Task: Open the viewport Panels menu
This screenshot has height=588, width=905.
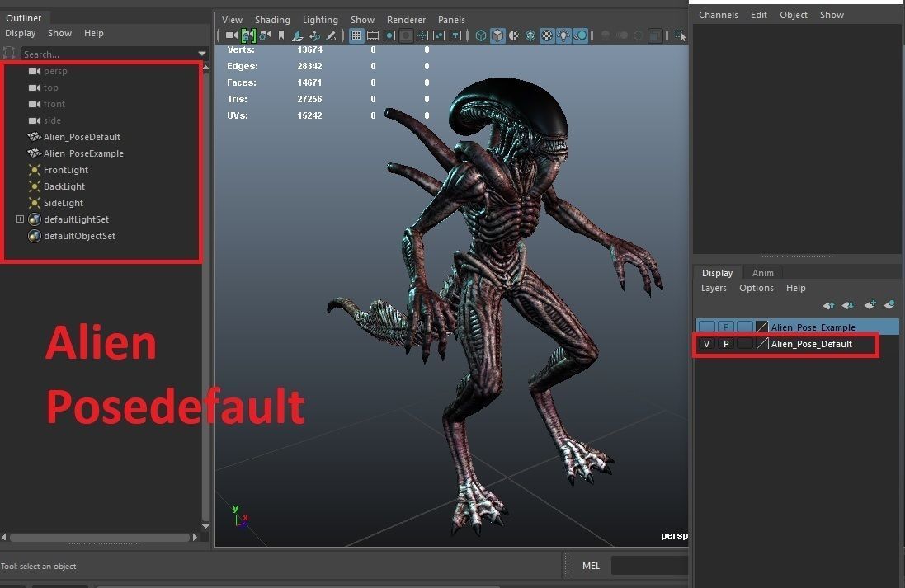Action: (x=451, y=20)
